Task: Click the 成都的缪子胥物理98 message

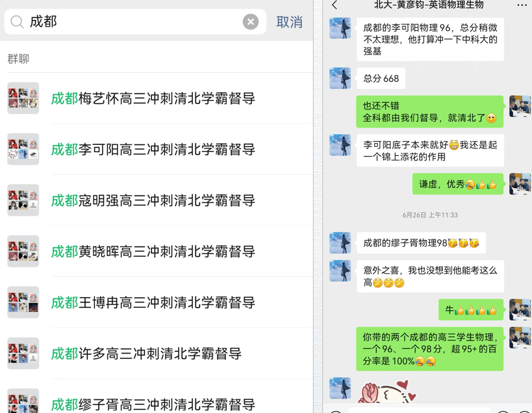Action: (x=421, y=243)
